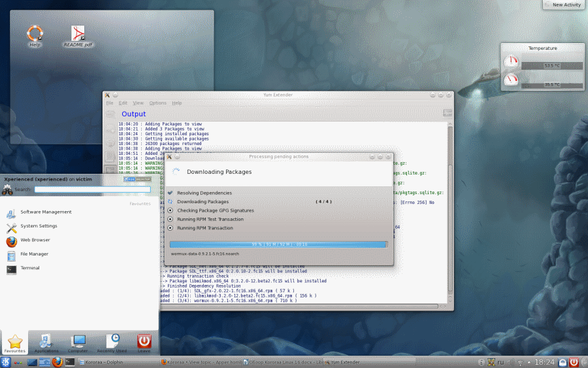Click the Yum Extender taskbar entry
This screenshot has width=588, height=368.
coord(369,362)
